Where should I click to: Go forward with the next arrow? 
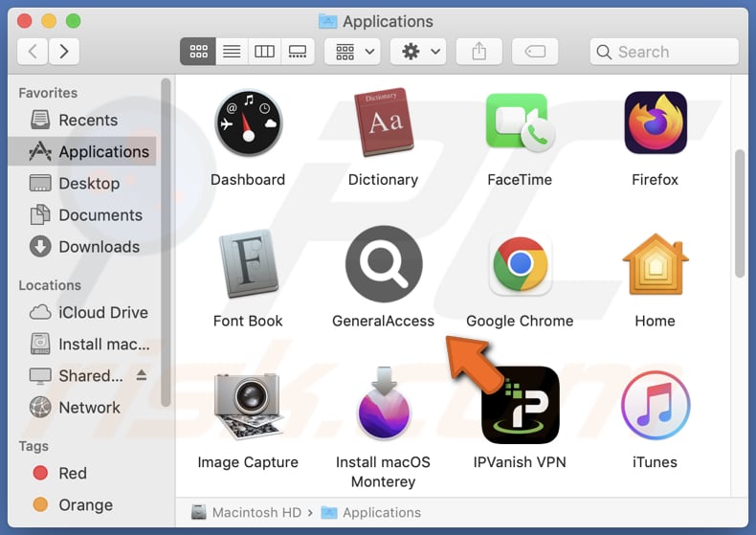tap(64, 51)
